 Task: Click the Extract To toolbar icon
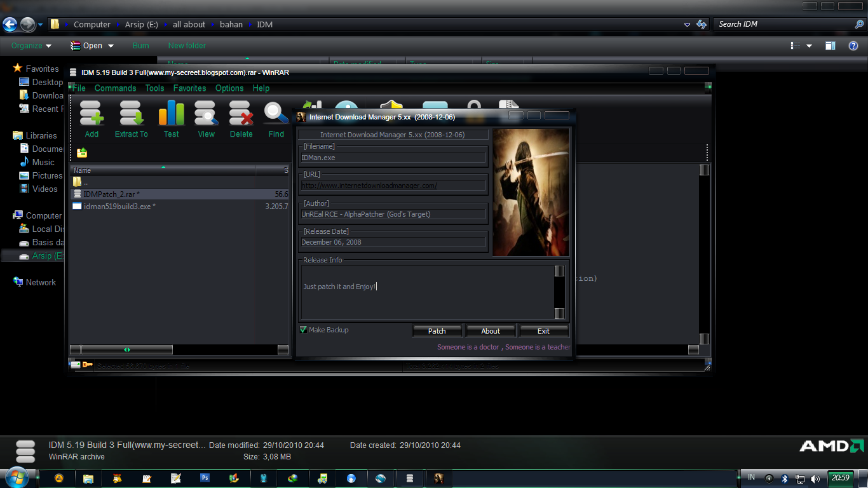coord(131,113)
